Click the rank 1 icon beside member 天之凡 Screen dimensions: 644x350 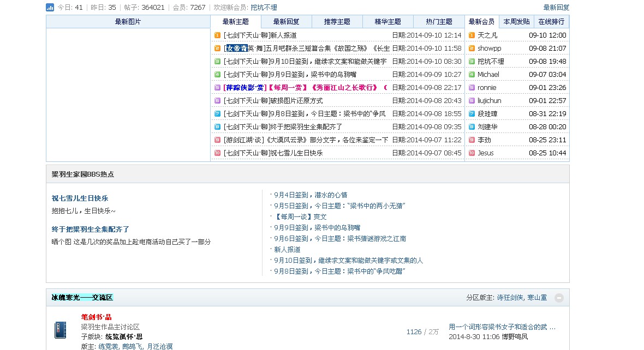click(x=472, y=35)
